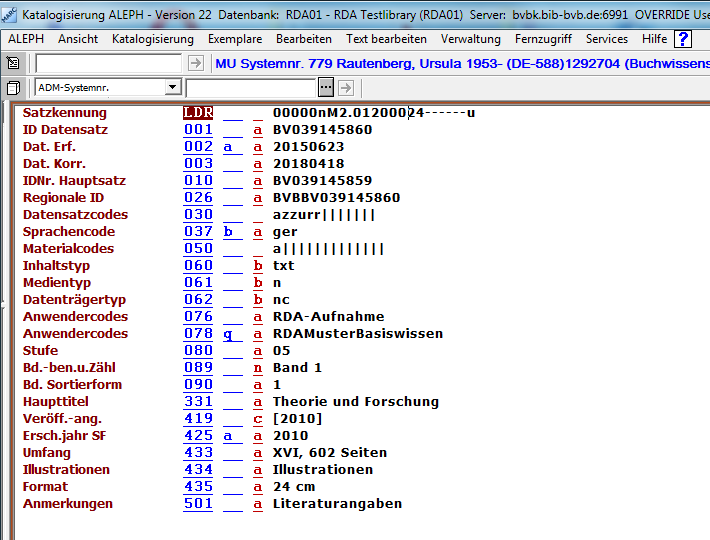This screenshot has height=540, width=710.
Task: Click field tag 501 for Anmerkungen
Action: pos(198,504)
